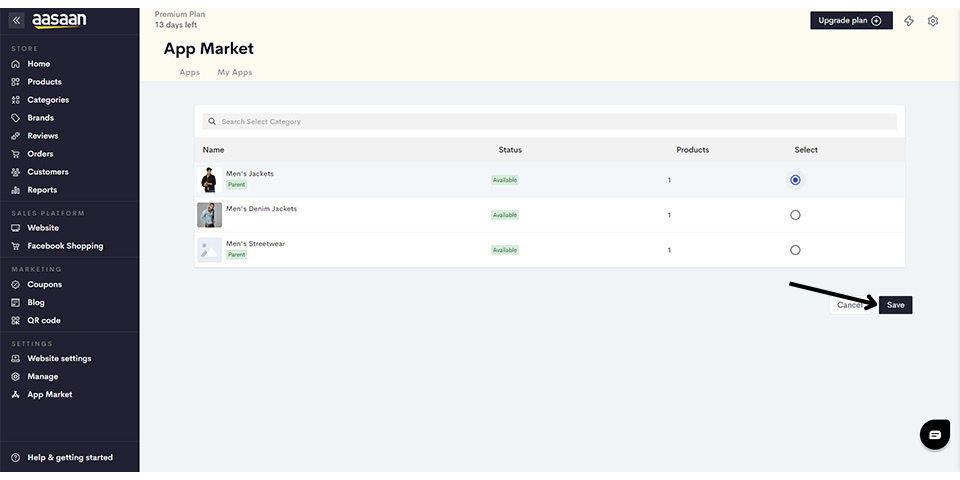Click the Save button
Screen dimensions: 960x480
pos(895,305)
